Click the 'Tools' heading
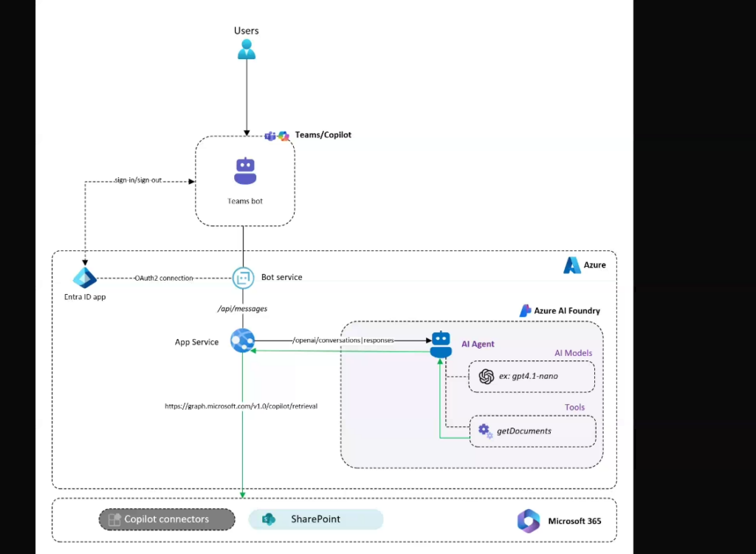The image size is (756, 554). click(574, 407)
